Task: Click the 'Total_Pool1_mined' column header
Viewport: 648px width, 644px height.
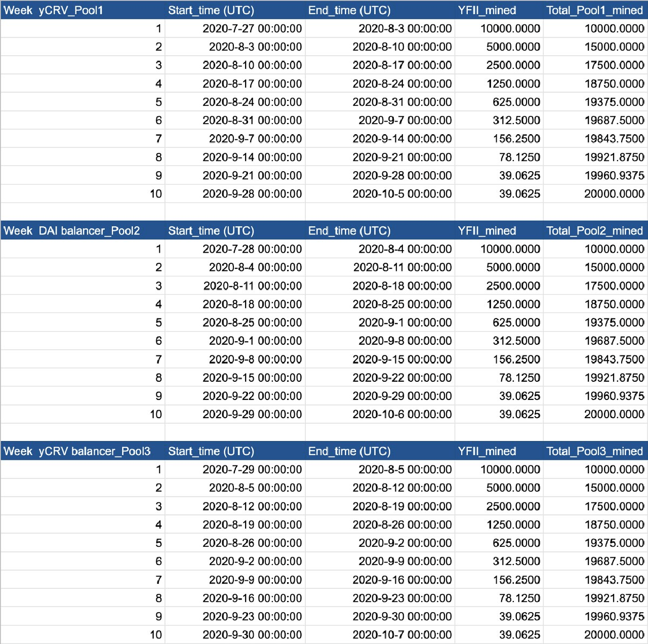Action: 595,10
